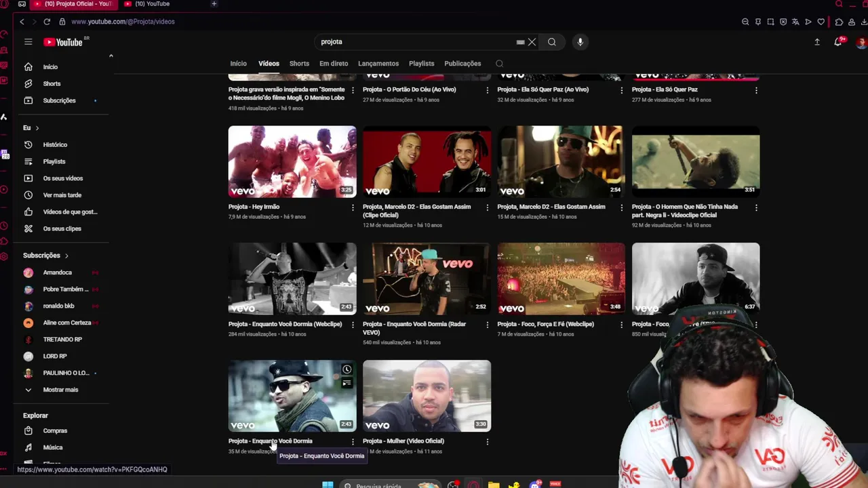This screenshot has width=868, height=488.
Task: Click the heart bookmark icon in address bar
Action: [x=821, y=22]
